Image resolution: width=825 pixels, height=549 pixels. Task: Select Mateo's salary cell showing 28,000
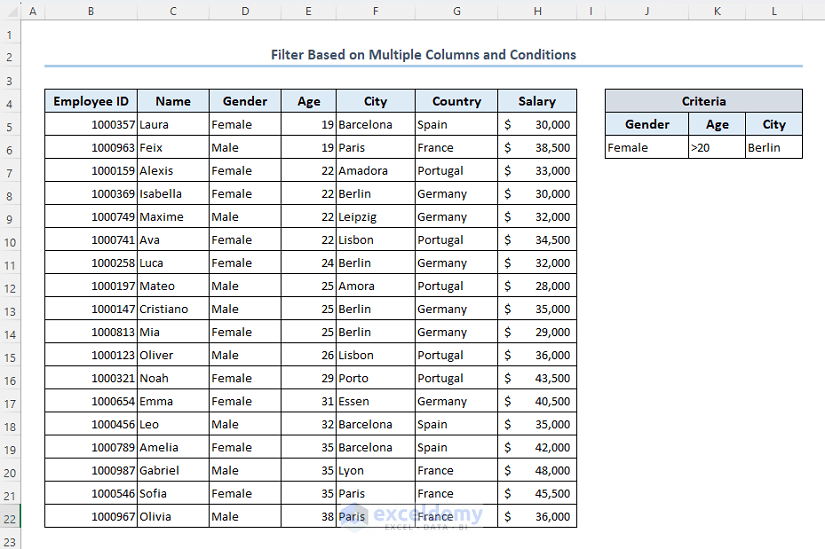tap(537, 286)
